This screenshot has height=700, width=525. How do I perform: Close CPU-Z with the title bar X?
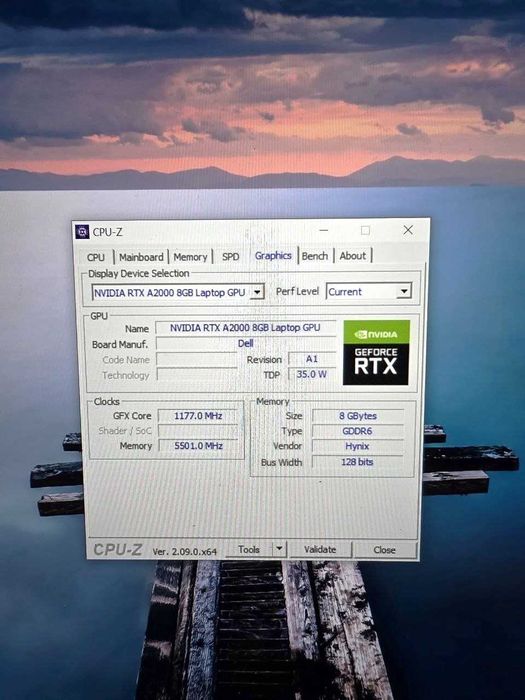tap(408, 230)
